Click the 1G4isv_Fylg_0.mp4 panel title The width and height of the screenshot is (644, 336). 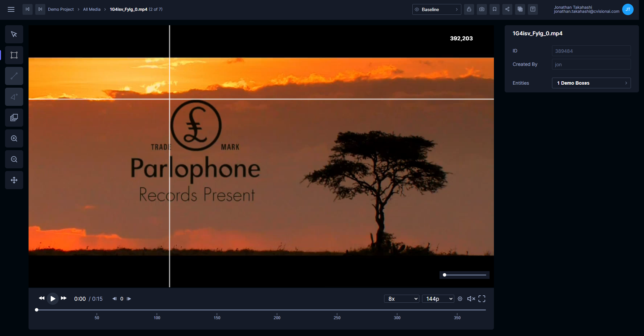click(537, 33)
